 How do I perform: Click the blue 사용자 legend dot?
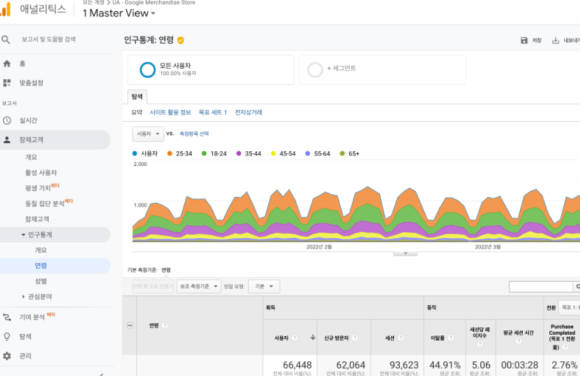click(135, 154)
